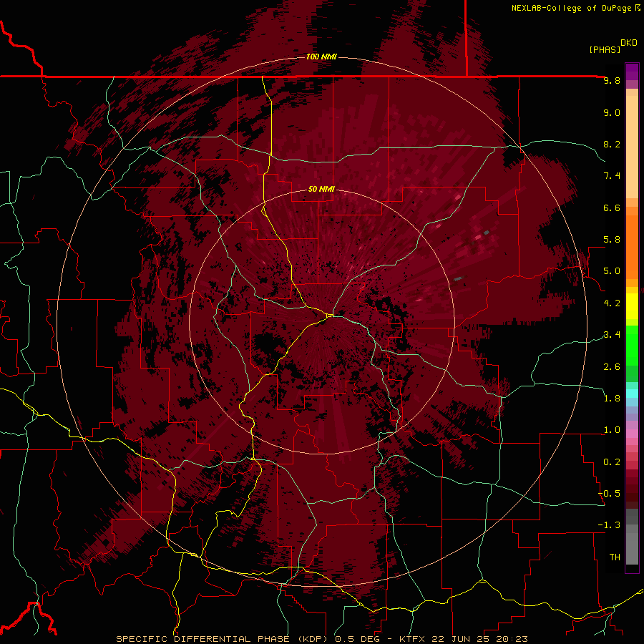
Task: Select the 6.6 legend value
Action: pyautogui.click(x=612, y=208)
